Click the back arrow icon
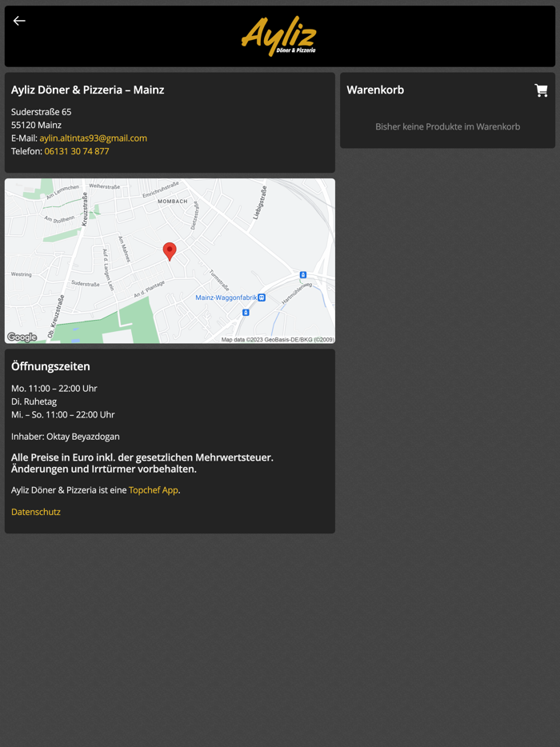Viewport: 560px width, 747px height. pos(19,21)
